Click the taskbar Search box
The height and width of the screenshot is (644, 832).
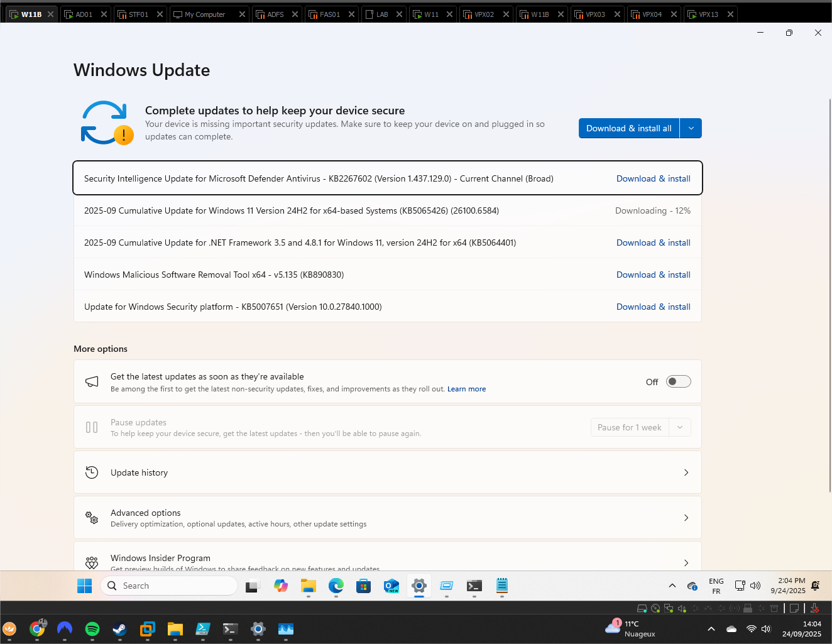coord(170,586)
